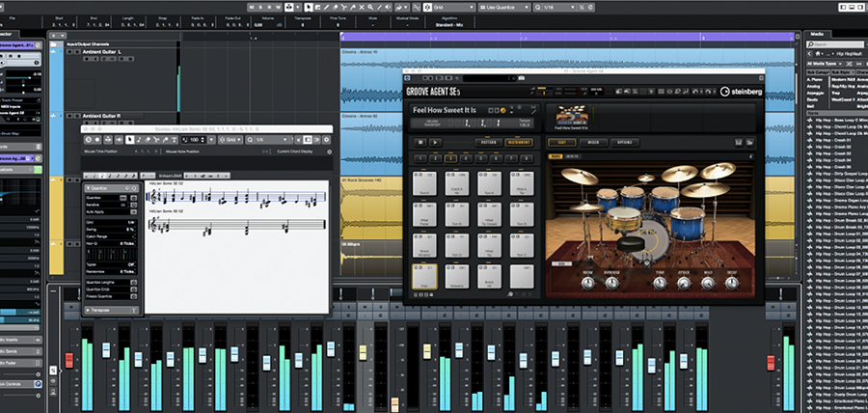Click the Media browser search field
Viewport: 868px width, 413px height.
(835, 44)
